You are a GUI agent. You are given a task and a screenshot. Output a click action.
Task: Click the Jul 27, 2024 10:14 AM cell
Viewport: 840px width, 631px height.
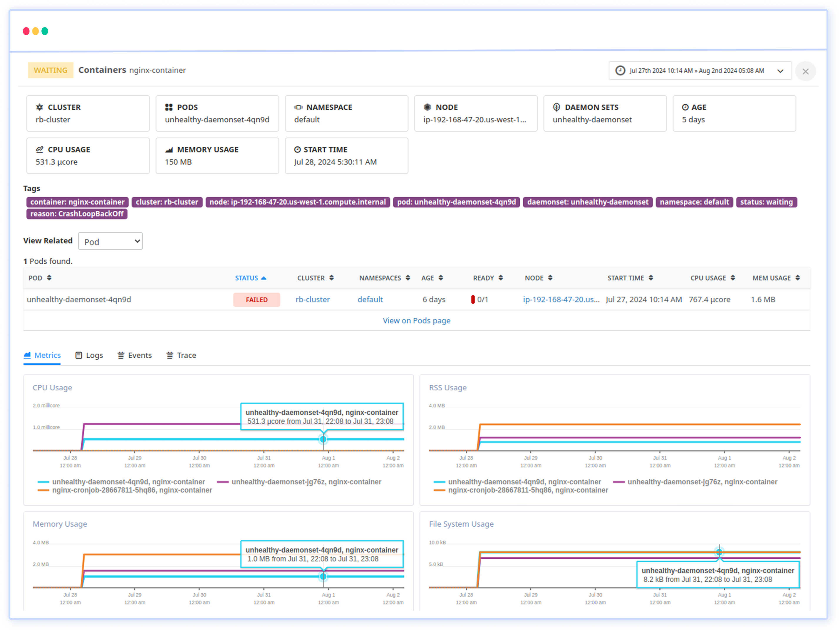click(x=644, y=300)
